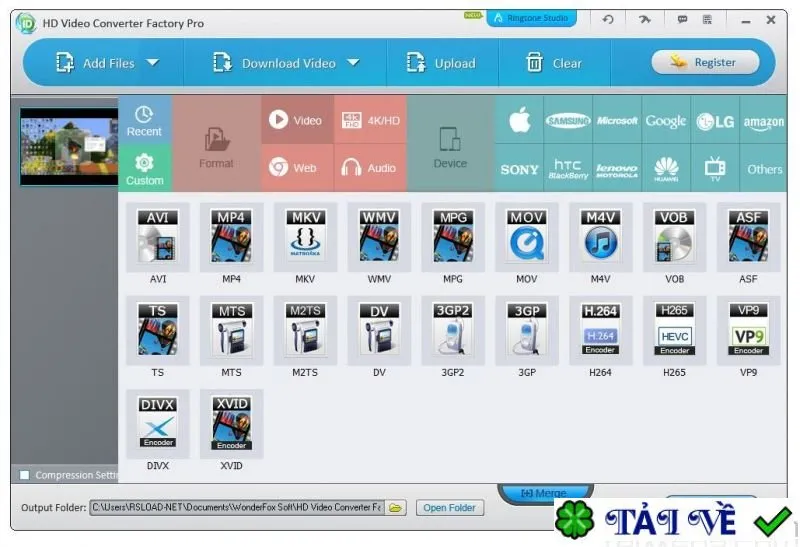Screen dimensions: 800x547
Task: Pick the M4V format icon
Action: 601,237
